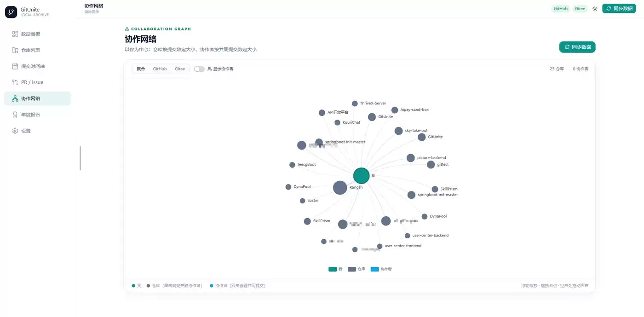Go to 提交时间轴 page
The height and width of the screenshot is (317, 644).
pyautogui.click(x=37, y=66)
